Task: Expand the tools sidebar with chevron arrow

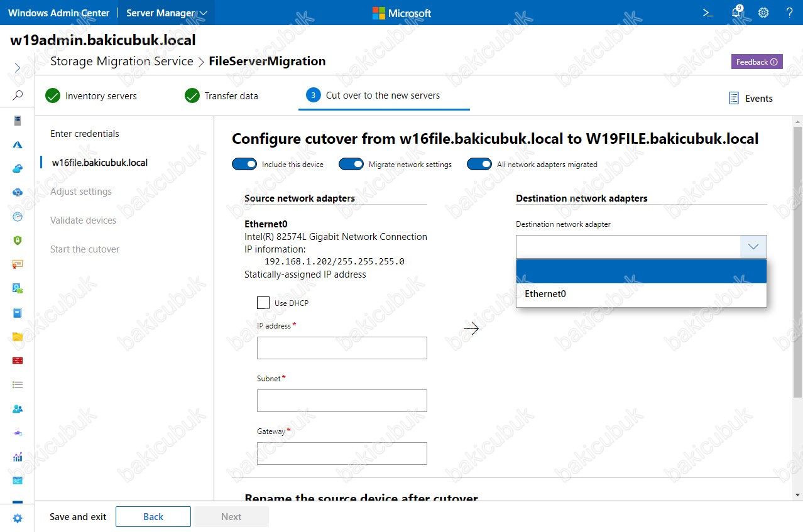Action: 17,67
